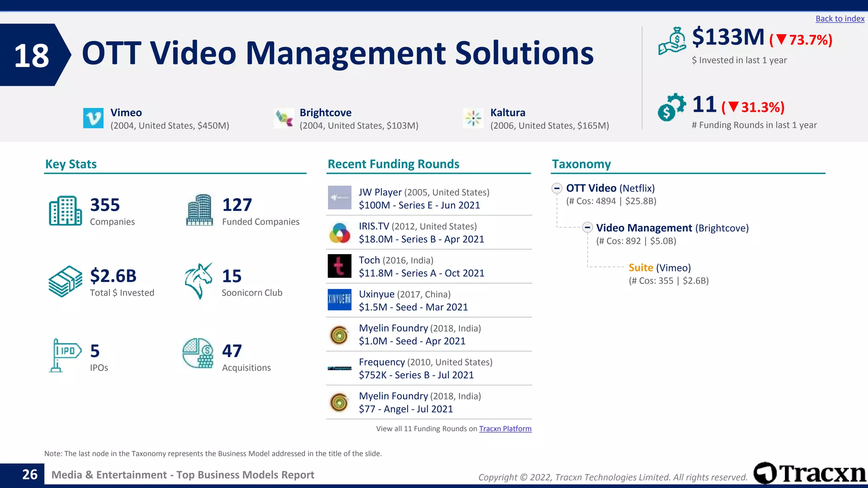The image size is (868, 488).
Task: Click the Video Management (Brightcove) label
Action: (672, 228)
